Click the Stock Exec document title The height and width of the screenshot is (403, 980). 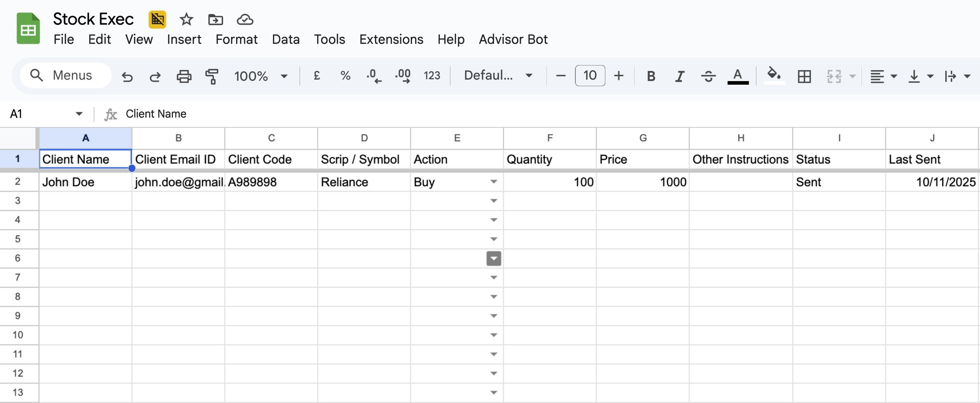point(93,19)
